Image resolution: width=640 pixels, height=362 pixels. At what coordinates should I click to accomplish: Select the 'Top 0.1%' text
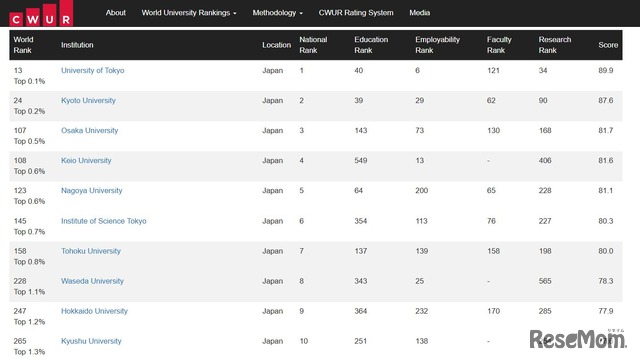29,81
